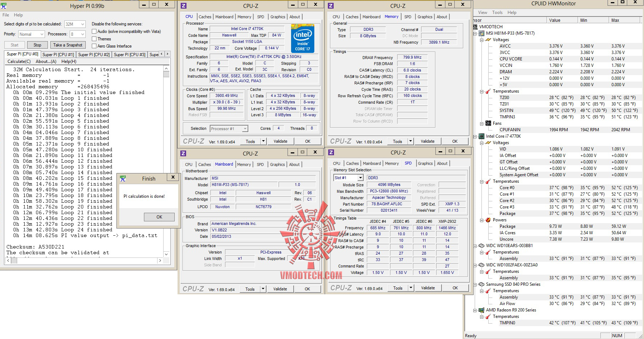The image size is (644, 339).
Task: Check the Aero Glass Interface option
Action: [x=94, y=46]
